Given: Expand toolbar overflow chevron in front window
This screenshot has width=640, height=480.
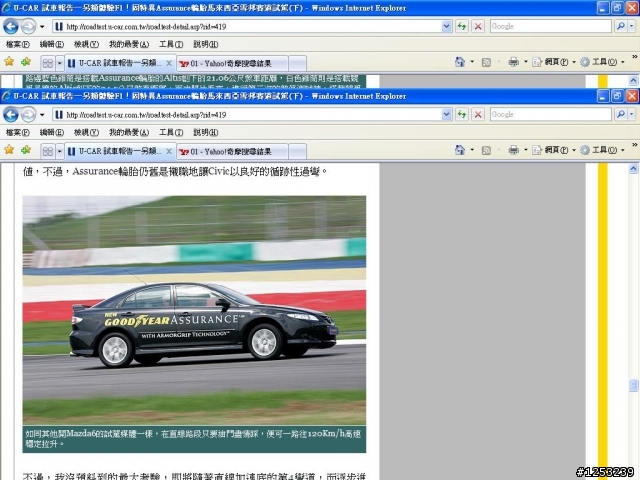Looking at the screenshot, I should click(x=635, y=145).
